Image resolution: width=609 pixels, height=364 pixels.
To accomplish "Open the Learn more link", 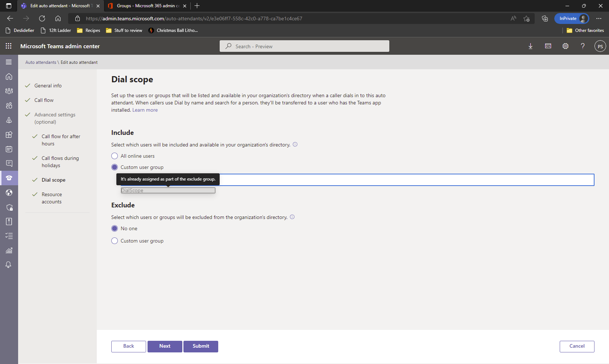I will pyautogui.click(x=145, y=110).
